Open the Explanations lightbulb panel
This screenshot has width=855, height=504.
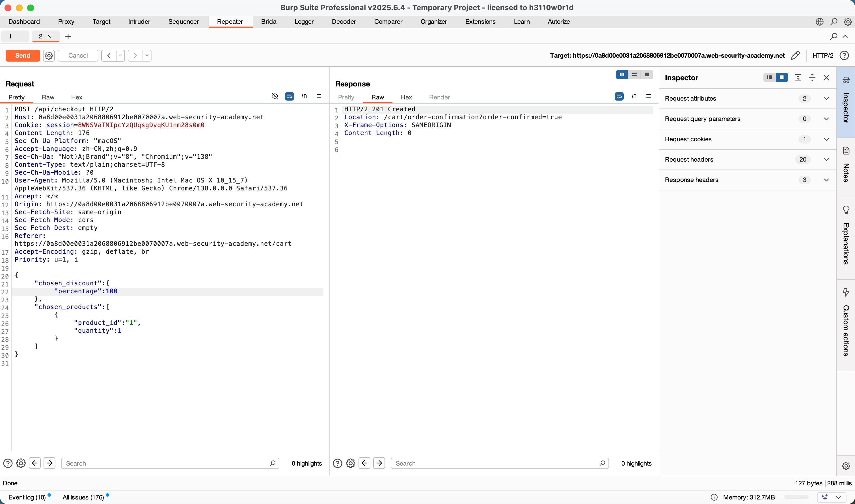846,210
